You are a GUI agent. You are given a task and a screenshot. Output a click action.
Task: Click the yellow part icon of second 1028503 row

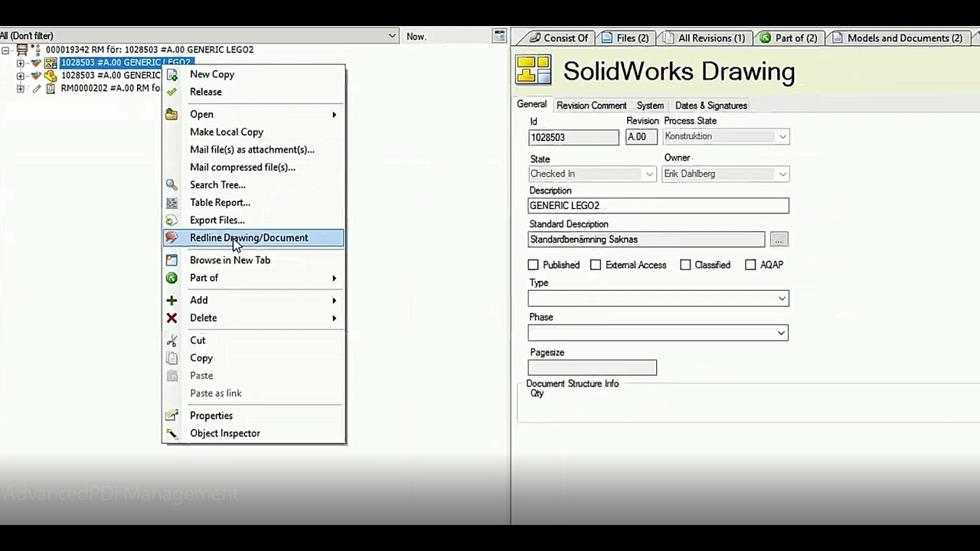(51, 76)
